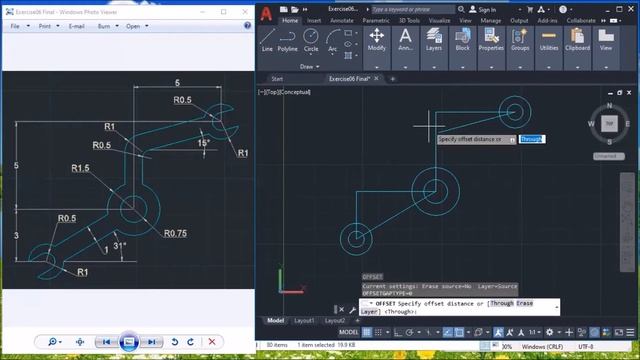Close the command line window
Viewport: 640px width, 360px height.
pos(342,310)
